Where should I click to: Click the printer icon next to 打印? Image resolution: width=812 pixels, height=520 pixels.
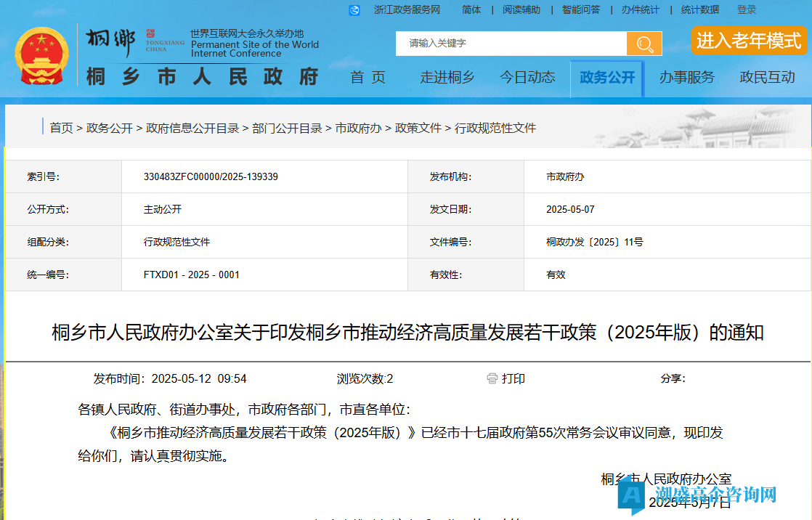492,378
